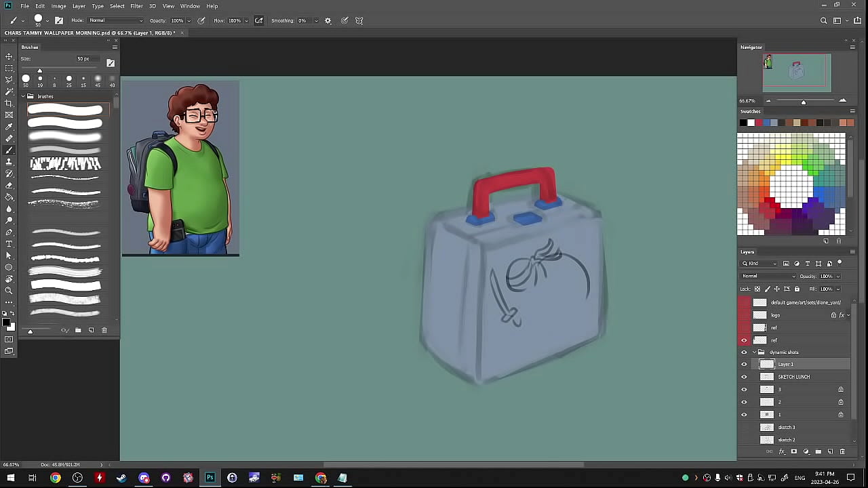The image size is (868, 488).
Task: Click the symmetry butterfly icon
Action: coord(359,20)
